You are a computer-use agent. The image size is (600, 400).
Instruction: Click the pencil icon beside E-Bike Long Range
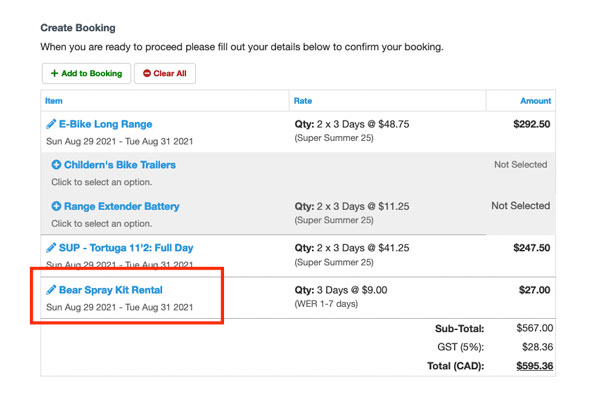tap(52, 125)
